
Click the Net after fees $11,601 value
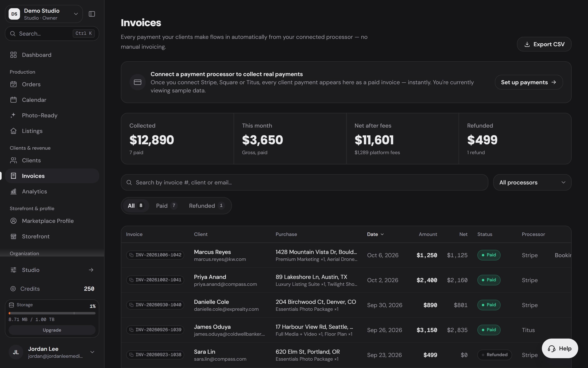374,140
